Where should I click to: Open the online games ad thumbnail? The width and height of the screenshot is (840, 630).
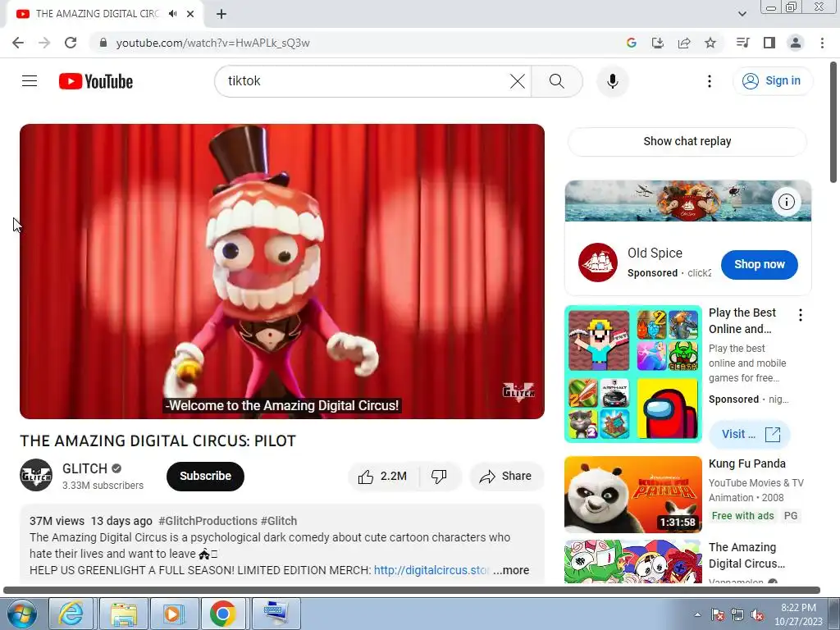click(632, 374)
